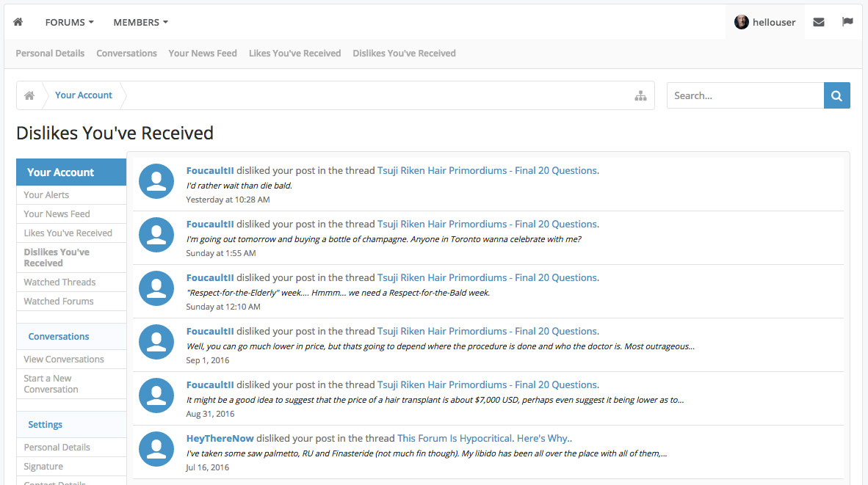The width and height of the screenshot is (868, 485).
Task: Expand the Forums dropdown menu
Action: [x=69, y=22]
